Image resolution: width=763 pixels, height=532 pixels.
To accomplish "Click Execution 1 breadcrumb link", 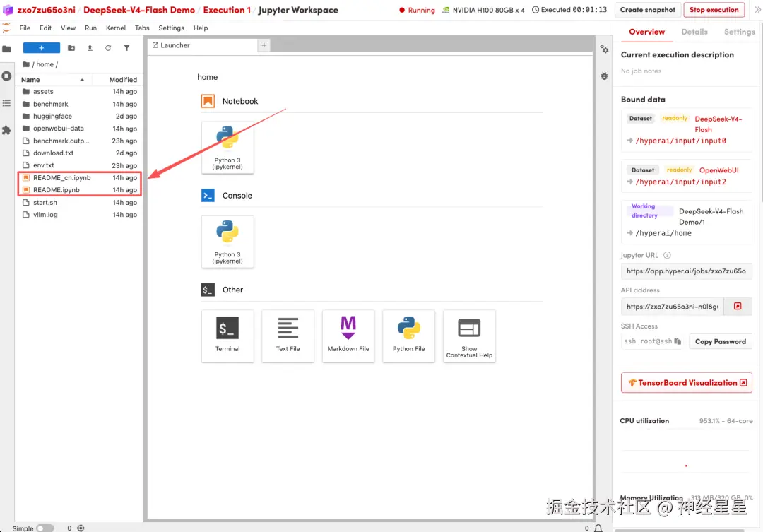I will point(227,10).
